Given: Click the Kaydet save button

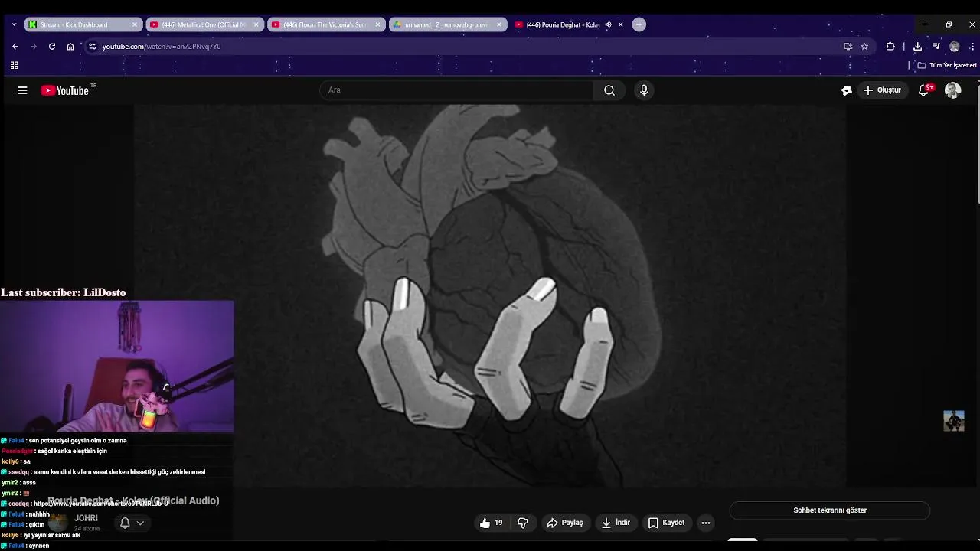Looking at the screenshot, I should [x=666, y=523].
